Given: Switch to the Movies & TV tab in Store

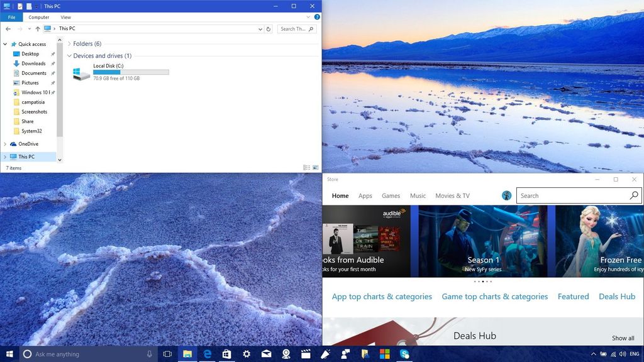Looking at the screenshot, I should click(452, 195).
